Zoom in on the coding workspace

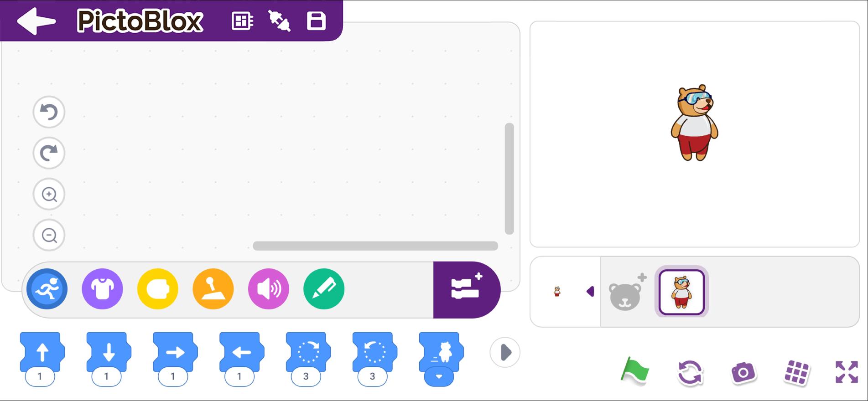[x=49, y=194]
